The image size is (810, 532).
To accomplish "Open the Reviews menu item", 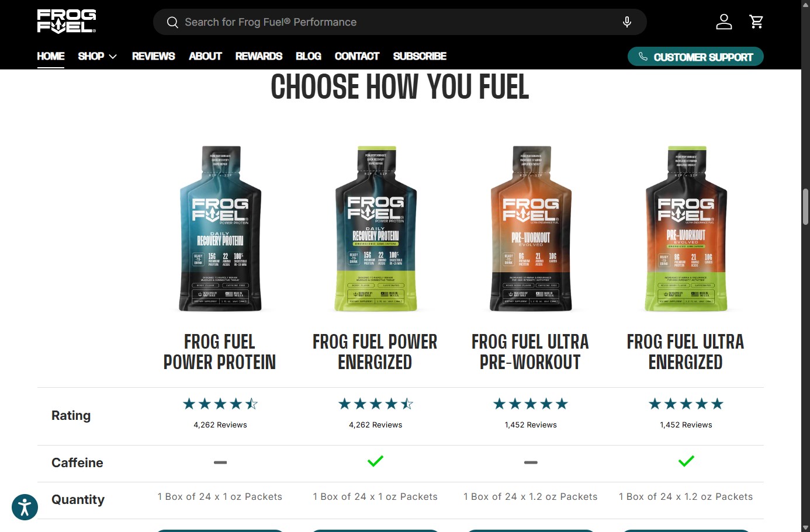I will 153,56.
